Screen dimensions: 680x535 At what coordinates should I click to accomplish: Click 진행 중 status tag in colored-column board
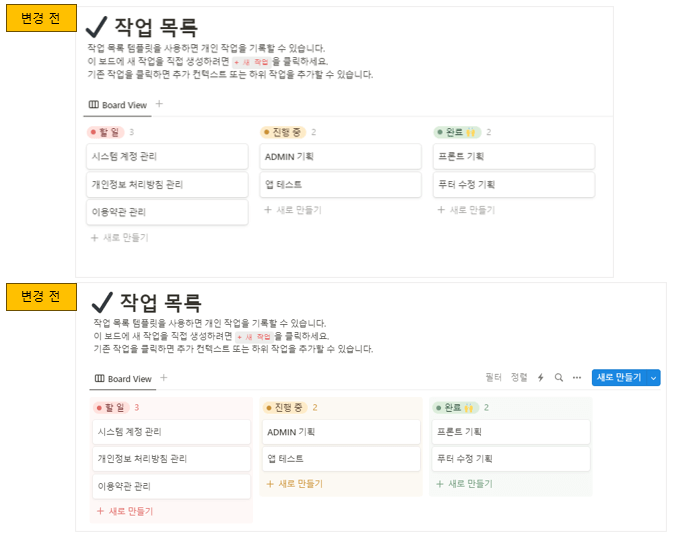click(x=285, y=408)
